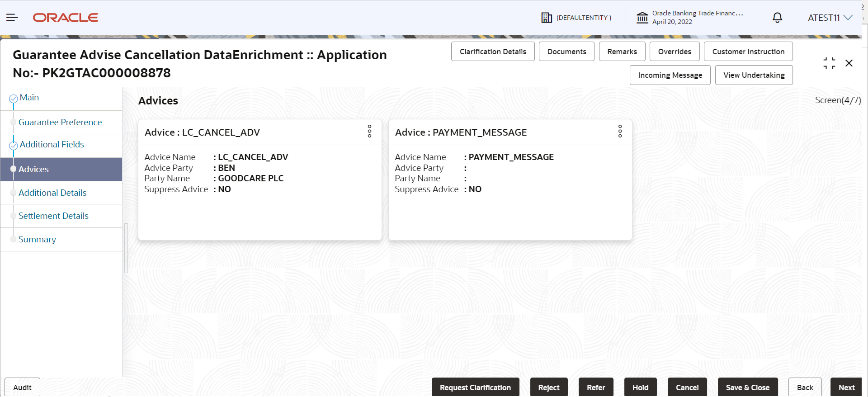Click the entity building icon
Image resolution: width=868 pixels, height=397 pixels.
(x=547, y=18)
